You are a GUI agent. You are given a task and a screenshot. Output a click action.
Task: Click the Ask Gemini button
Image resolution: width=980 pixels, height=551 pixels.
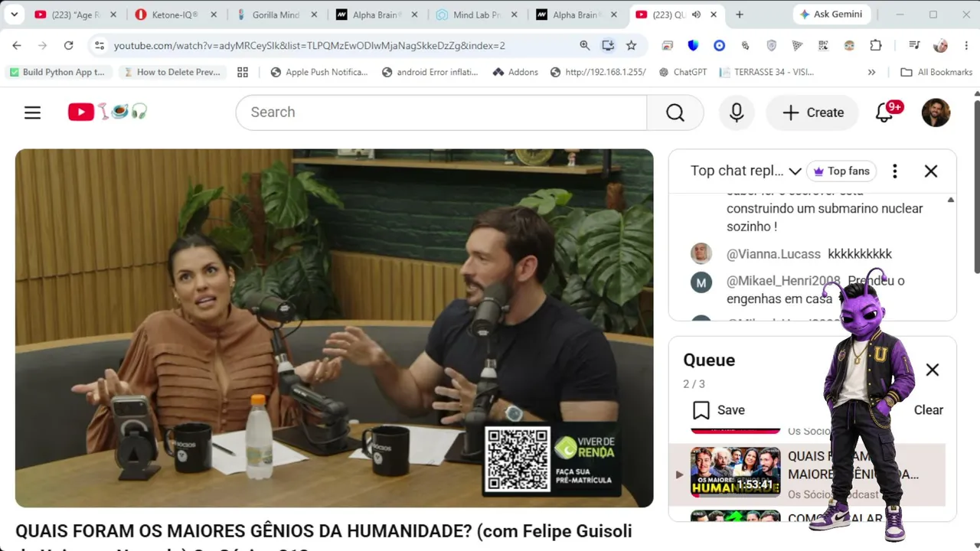831,15
